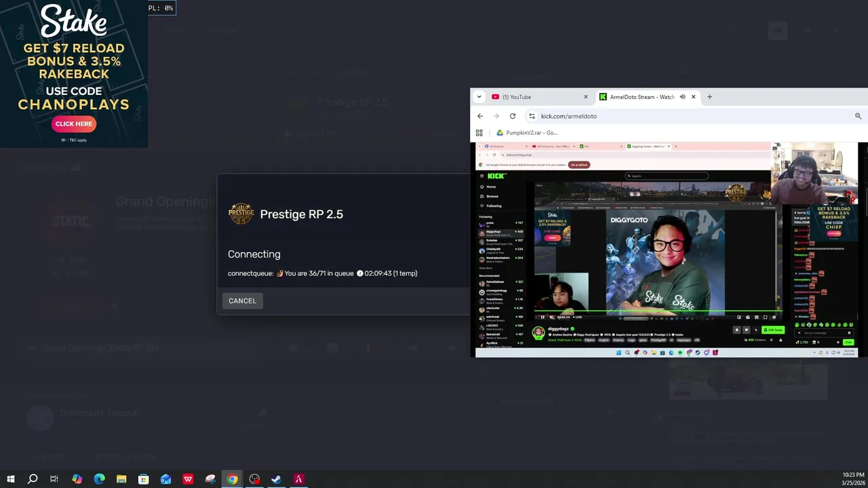Open the Chrome apps grid shortcut
The height and width of the screenshot is (488, 868).
[x=479, y=133]
